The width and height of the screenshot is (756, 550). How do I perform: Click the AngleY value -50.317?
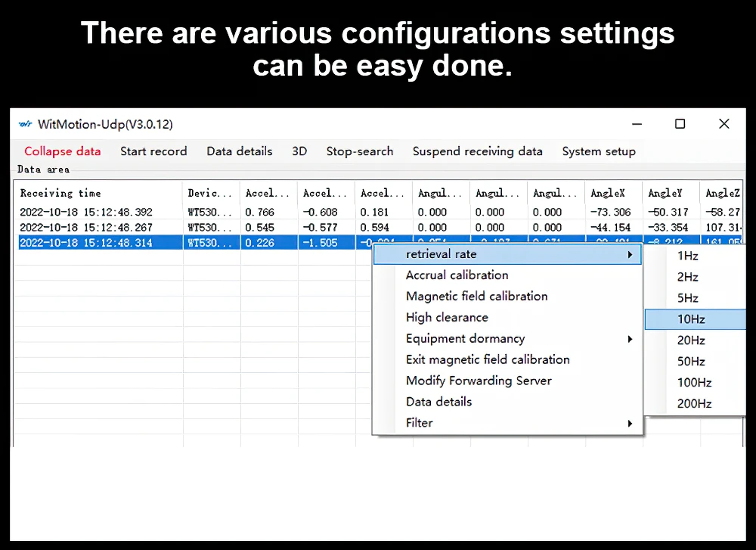(x=668, y=213)
